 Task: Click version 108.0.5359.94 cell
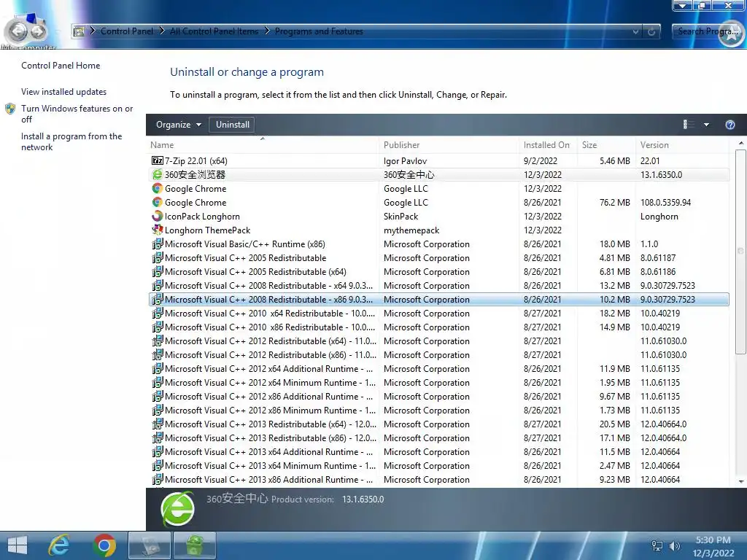[665, 203]
